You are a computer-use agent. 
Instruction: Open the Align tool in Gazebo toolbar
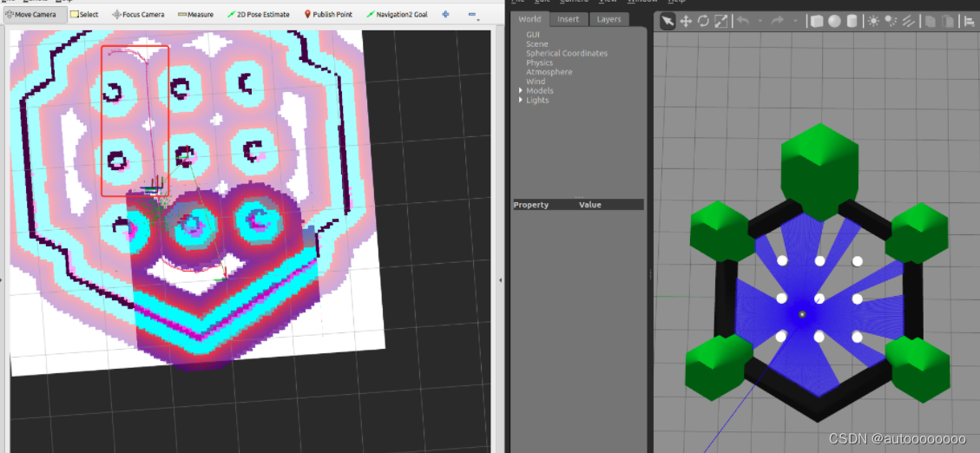coord(969,22)
